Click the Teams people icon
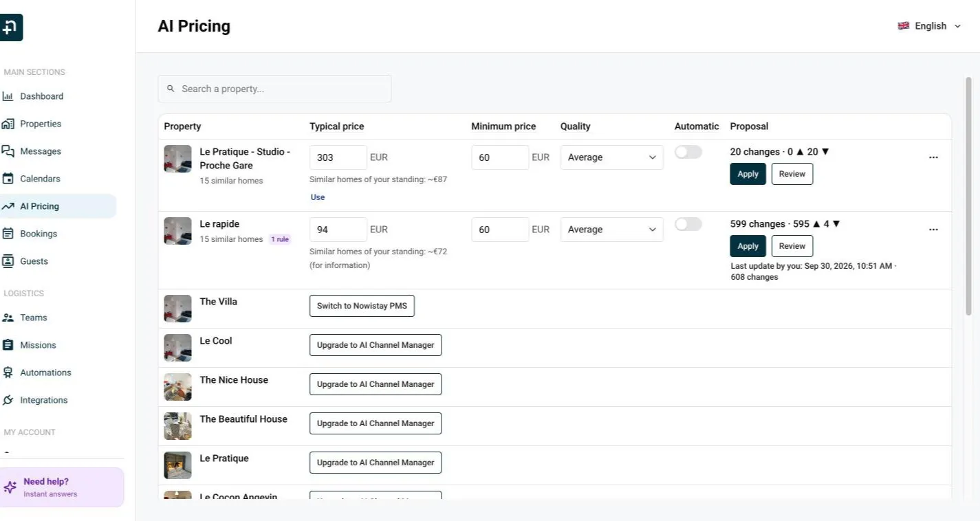The height and width of the screenshot is (521, 980). tap(8, 318)
